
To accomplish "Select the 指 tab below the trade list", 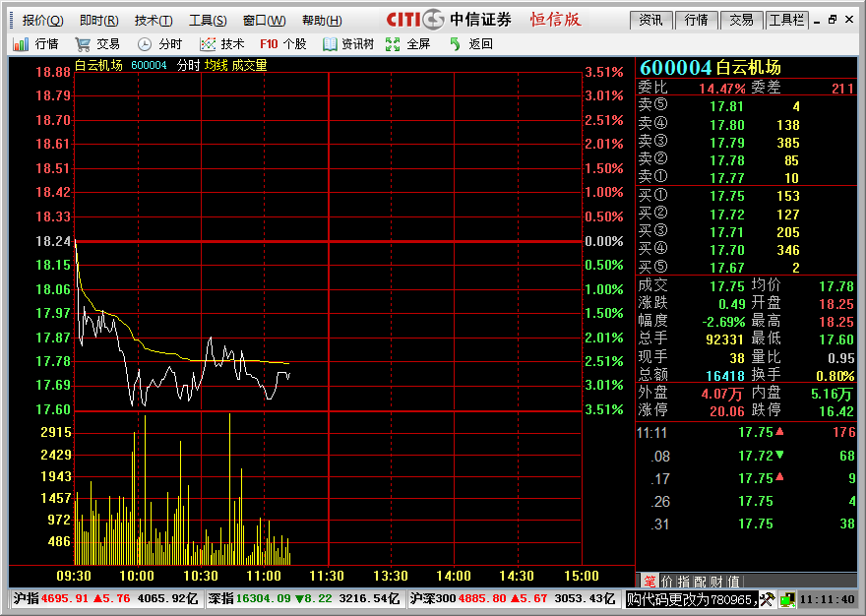I will click(x=684, y=582).
